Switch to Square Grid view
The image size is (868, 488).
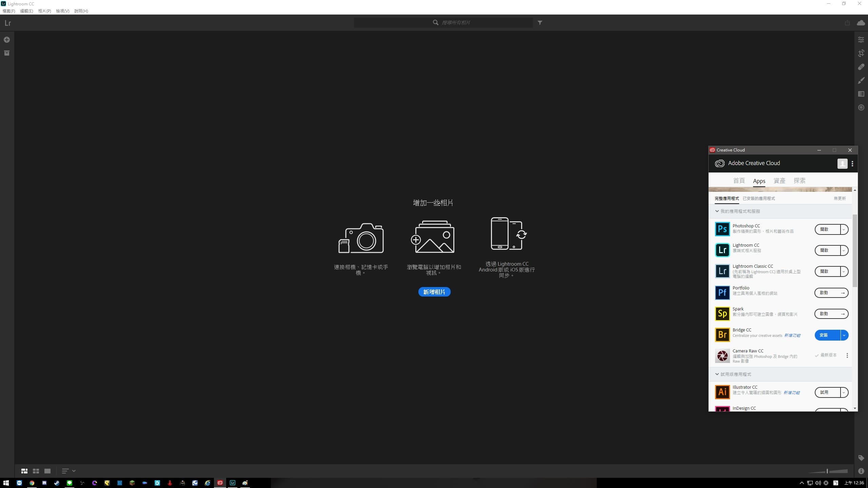(36, 471)
